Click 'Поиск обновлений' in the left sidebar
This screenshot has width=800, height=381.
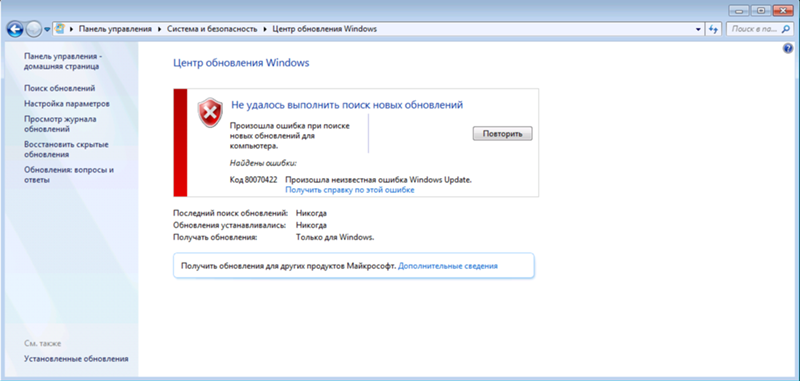(x=60, y=88)
